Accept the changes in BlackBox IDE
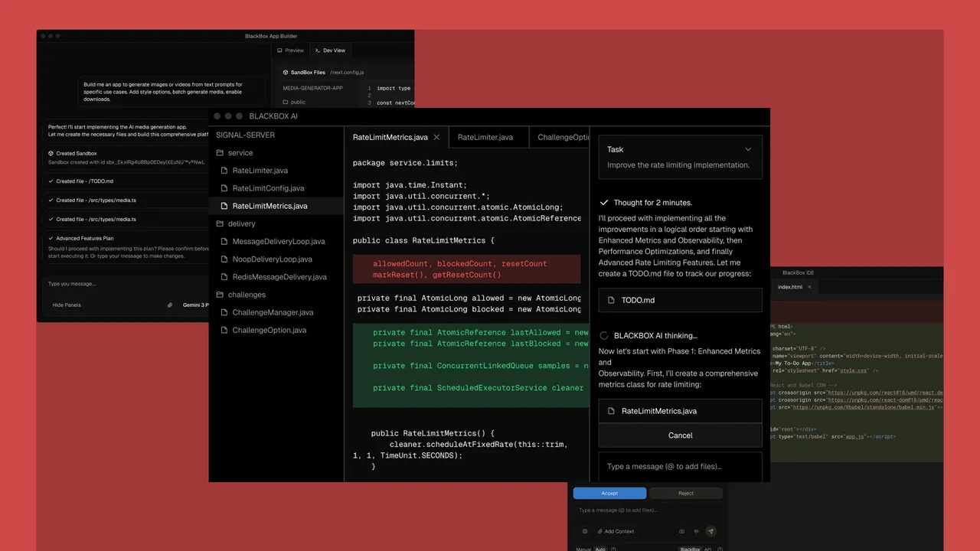 609,494
